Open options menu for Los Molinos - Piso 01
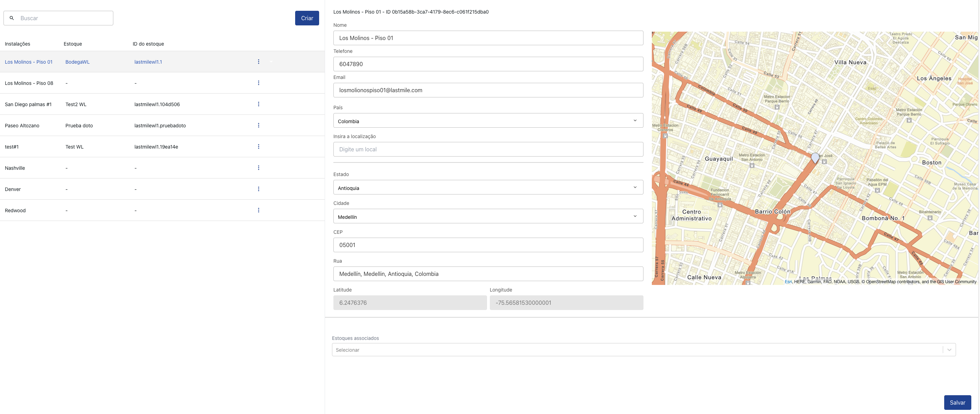The width and height of the screenshot is (980, 414). point(259,62)
